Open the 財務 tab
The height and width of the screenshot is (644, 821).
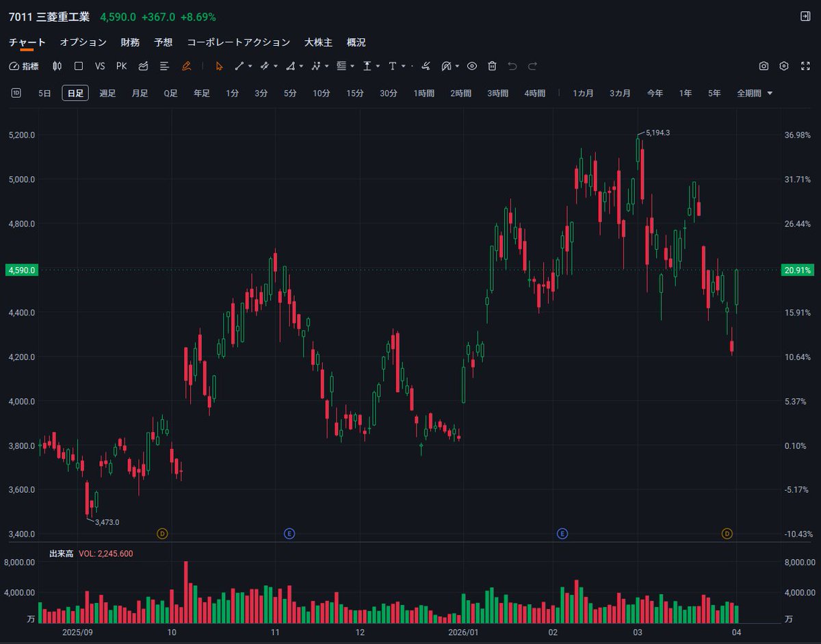point(130,42)
